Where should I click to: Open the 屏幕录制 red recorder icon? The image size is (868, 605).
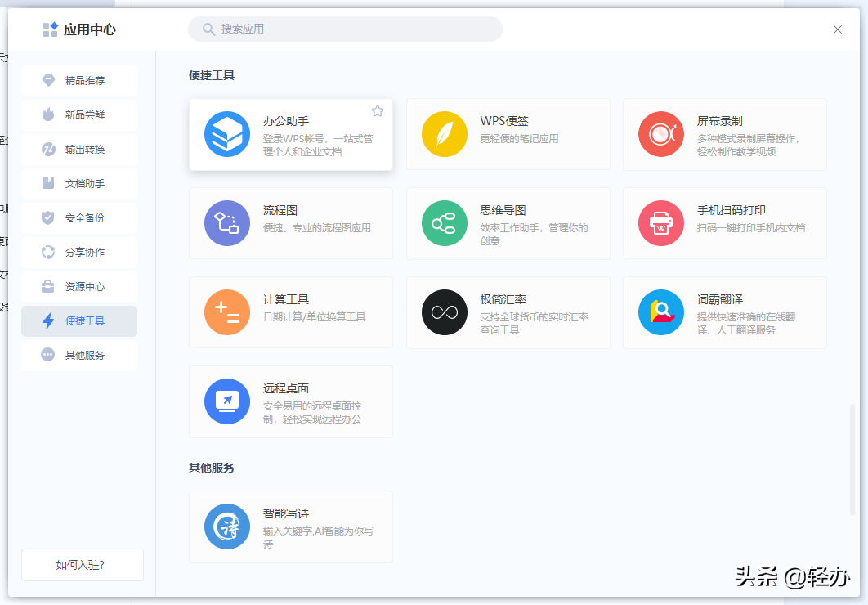click(661, 134)
